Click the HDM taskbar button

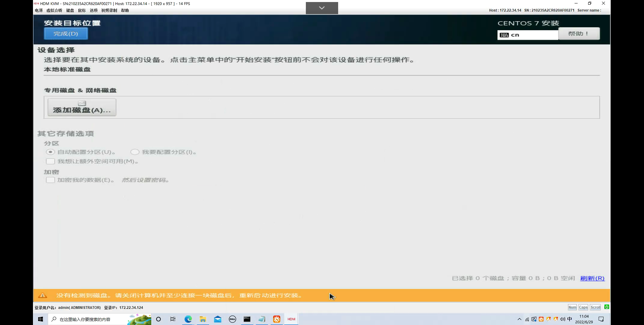click(291, 319)
